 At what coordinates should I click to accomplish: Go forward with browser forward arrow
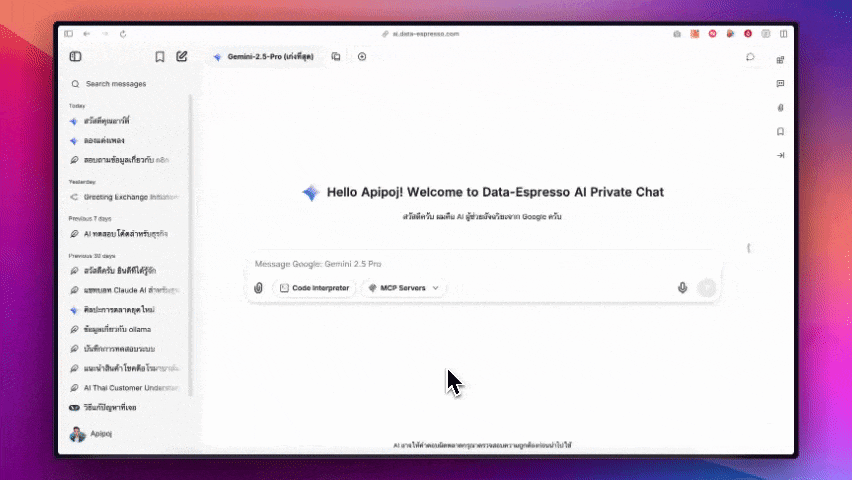tap(105, 34)
